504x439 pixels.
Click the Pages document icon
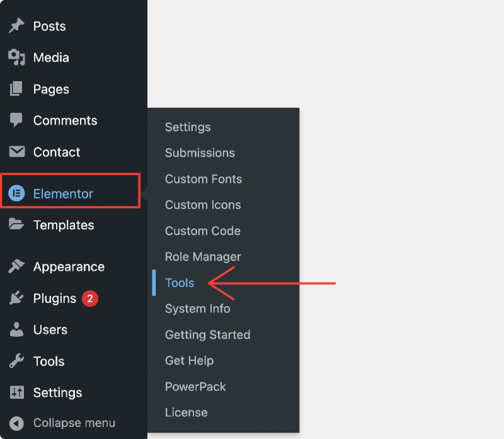pyautogui.click(x=16, y=89)
